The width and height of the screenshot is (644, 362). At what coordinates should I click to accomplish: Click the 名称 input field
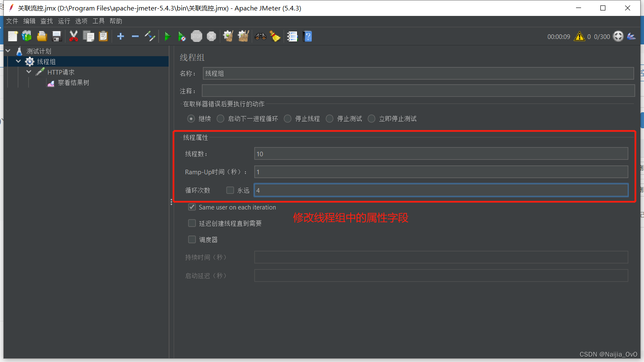coord(418,73)
